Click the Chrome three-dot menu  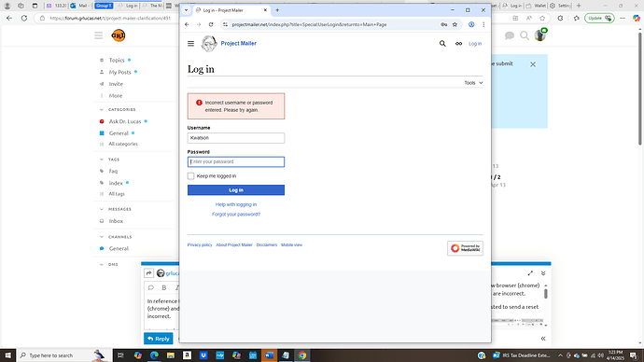pos(483,24)
